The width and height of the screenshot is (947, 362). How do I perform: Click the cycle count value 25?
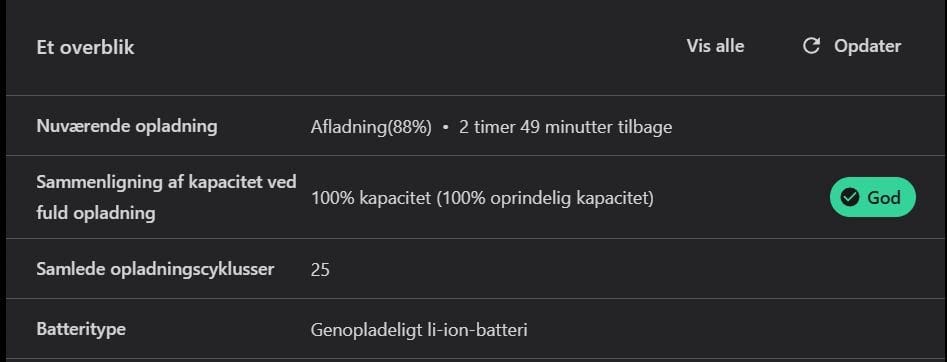tap(320, 270)
